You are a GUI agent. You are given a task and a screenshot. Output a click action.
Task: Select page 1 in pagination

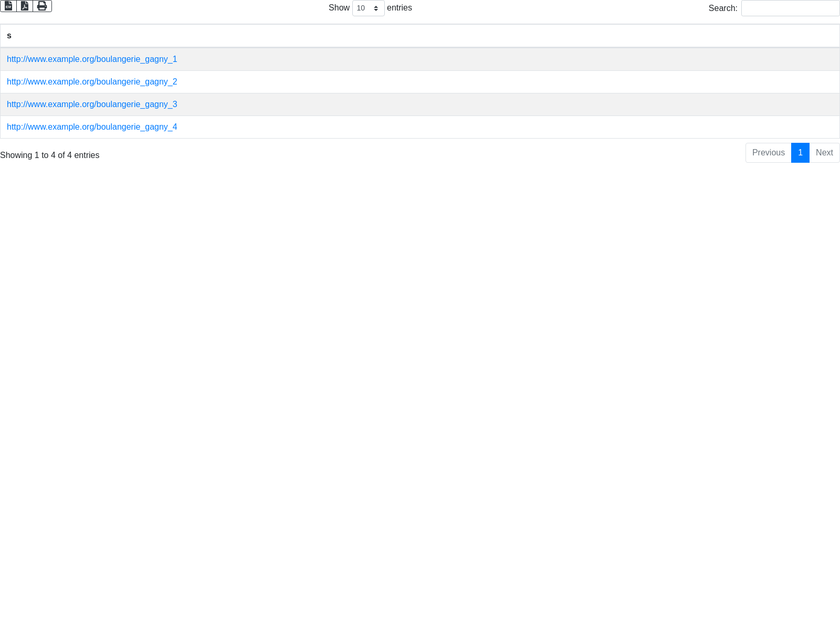(800, 153)
